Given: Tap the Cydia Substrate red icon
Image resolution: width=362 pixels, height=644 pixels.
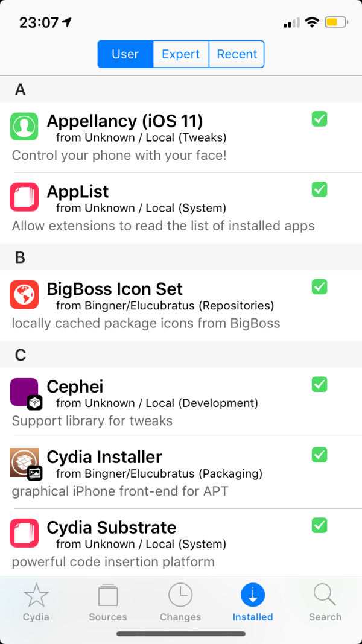Looking at the screenshot, I should pos(24,534).
